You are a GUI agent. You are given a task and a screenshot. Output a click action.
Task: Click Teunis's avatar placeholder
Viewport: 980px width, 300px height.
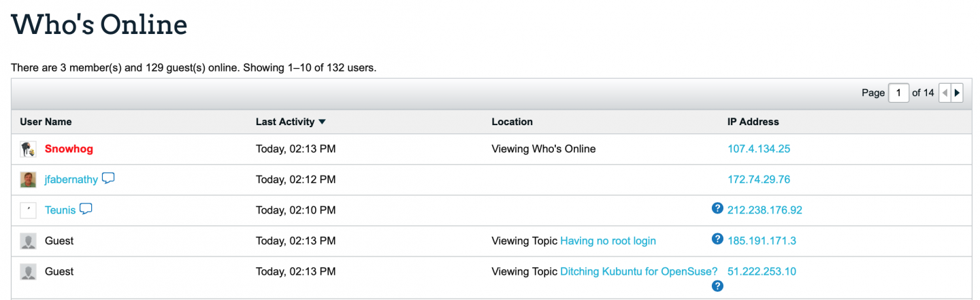(x=28, y=210)
